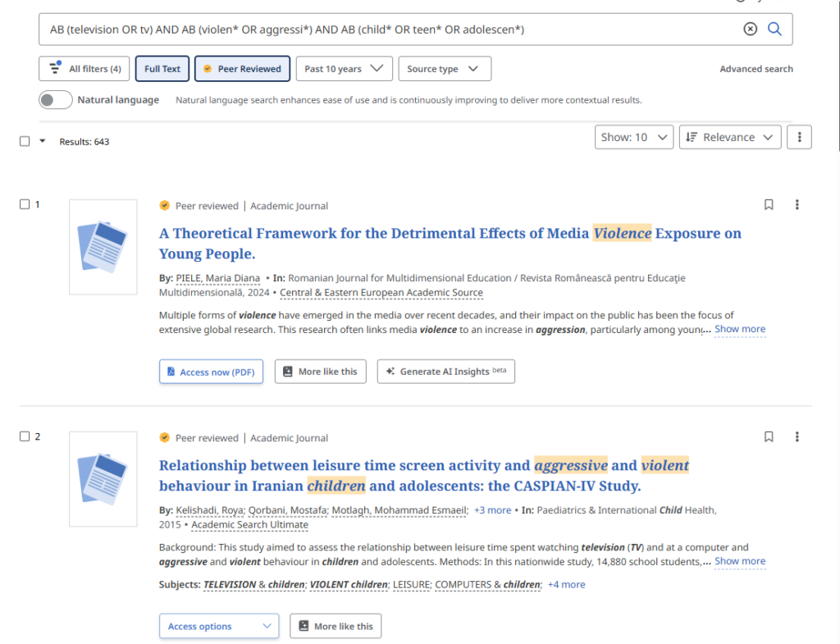Open the Past 10 years dropdown
Viewport: 840px width, 644px height.
pos(344,69)
